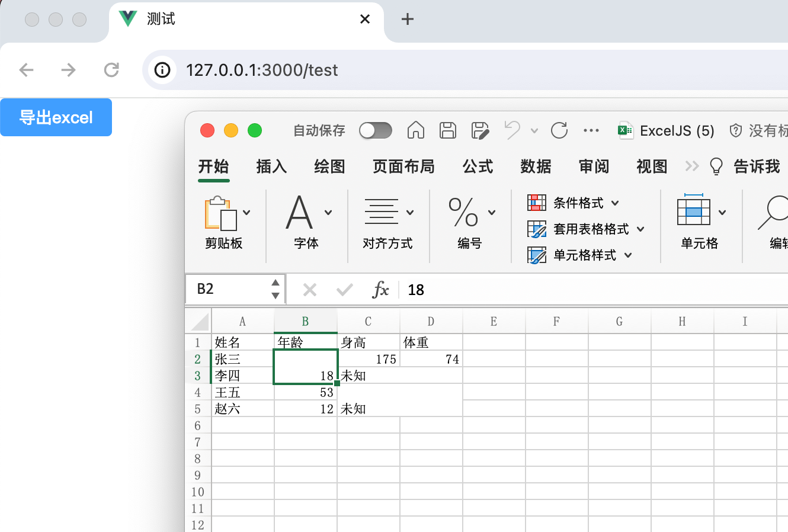Click the cell containing 74
The height and width of the screenshot is (532, 788).
[431, 359]
